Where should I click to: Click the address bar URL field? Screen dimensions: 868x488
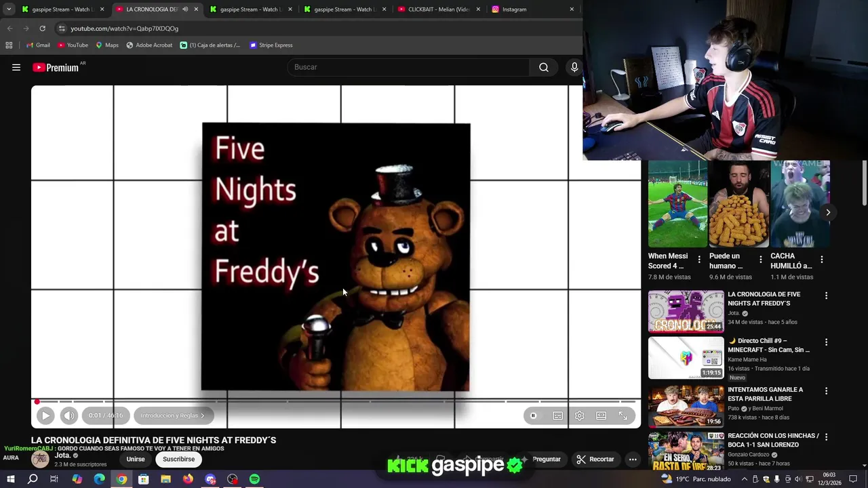319,28
